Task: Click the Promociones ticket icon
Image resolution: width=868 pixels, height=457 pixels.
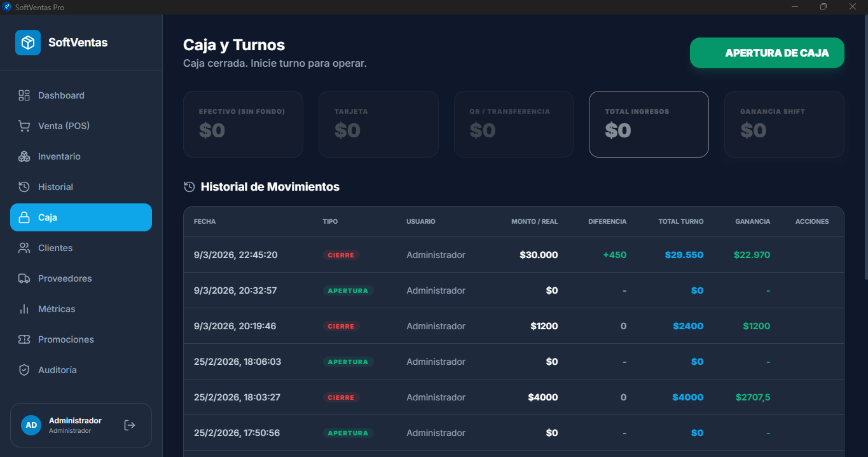Action: click(x=24, y=339)
